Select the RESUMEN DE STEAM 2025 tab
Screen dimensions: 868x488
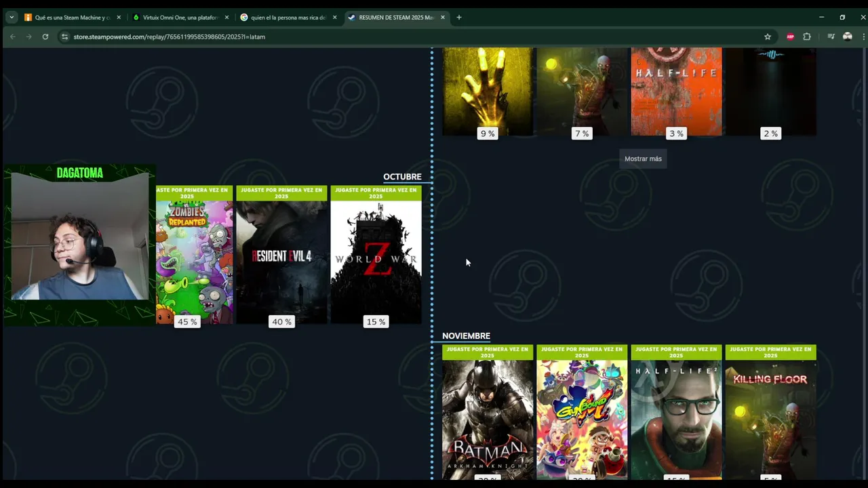[397, 17]
